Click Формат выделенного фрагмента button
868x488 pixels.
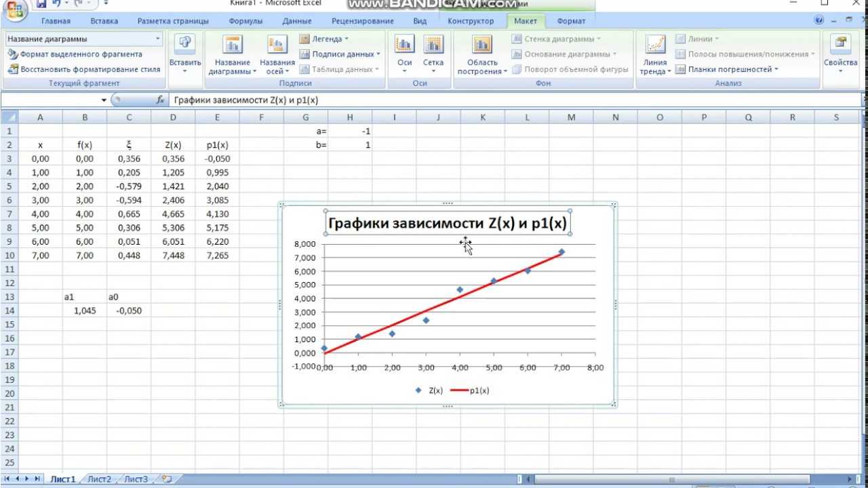point(75,54)
